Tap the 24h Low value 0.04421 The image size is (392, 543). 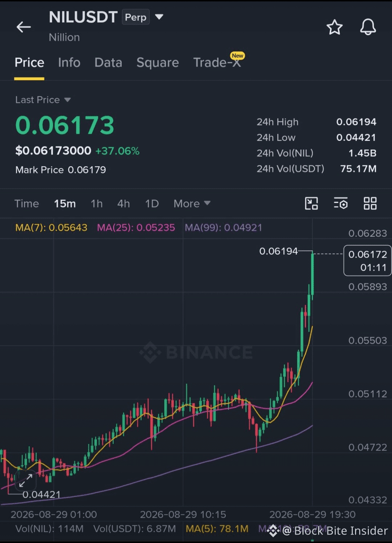pyautogui.click(x=356, y=137)
